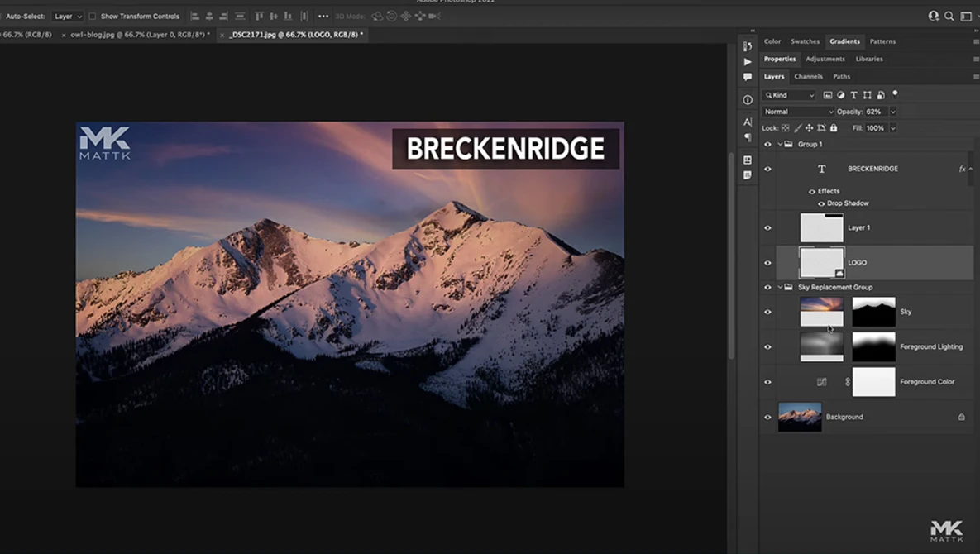Click the canvas vertical scrollbar

731,256
